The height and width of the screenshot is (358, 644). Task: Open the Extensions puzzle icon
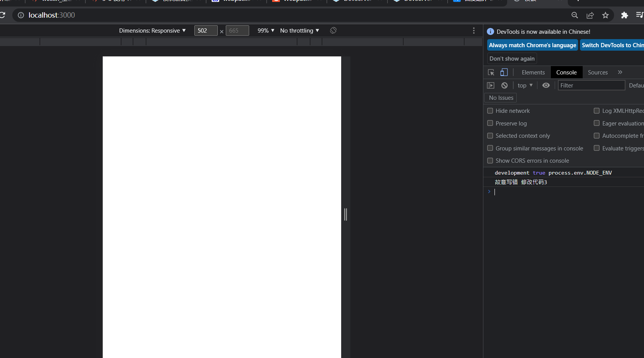[624, 15]
